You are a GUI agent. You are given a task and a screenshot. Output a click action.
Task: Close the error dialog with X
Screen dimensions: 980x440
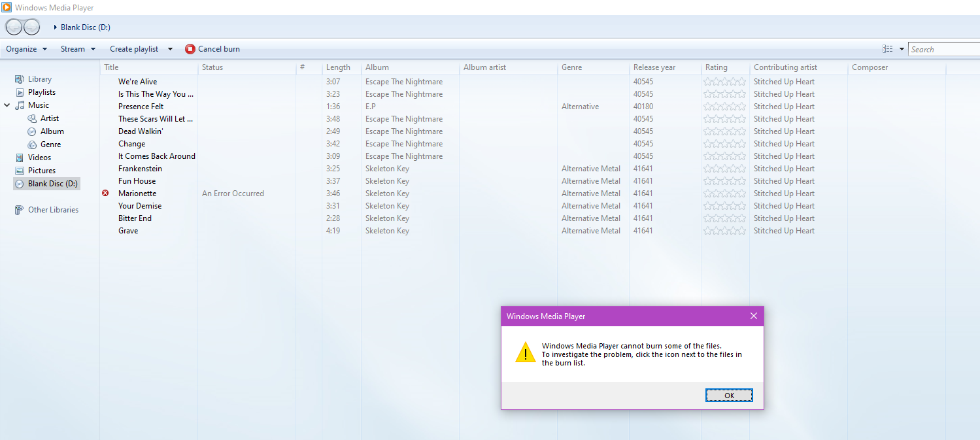pyautogui.click(x=753, y=316)
